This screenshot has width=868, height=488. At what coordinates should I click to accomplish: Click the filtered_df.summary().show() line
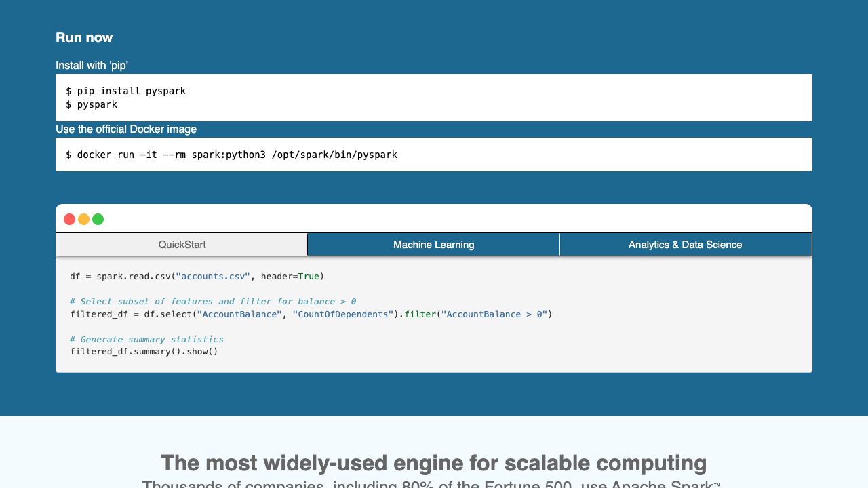coord(144,352)
